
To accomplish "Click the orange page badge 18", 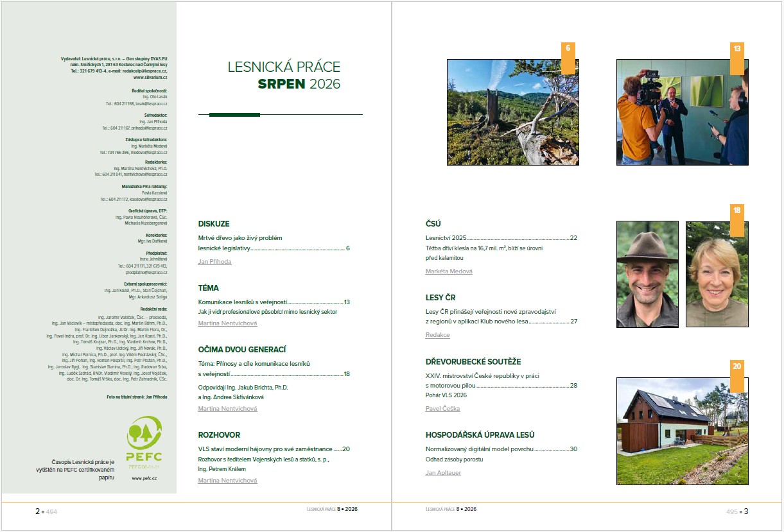I will coord(737,221).
